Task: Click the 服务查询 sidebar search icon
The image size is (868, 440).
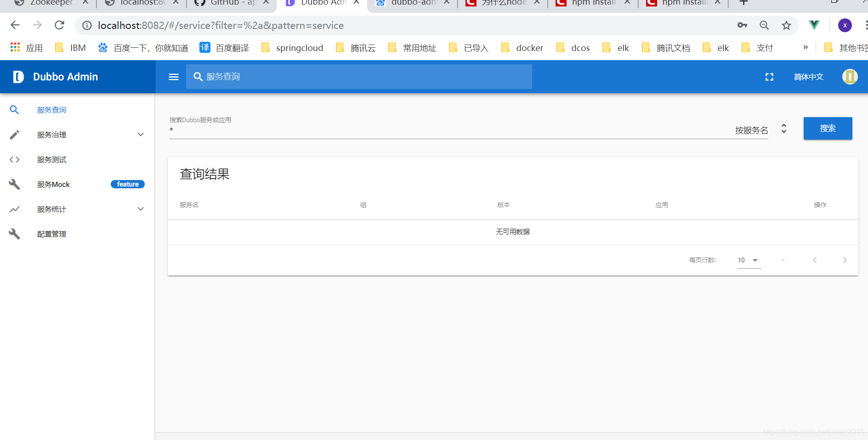Action: (14, 110)
